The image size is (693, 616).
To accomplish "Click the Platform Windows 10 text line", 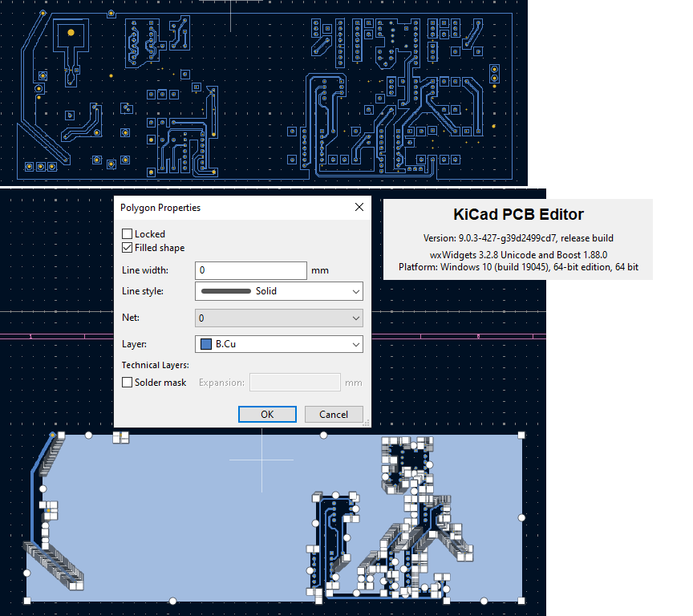I will [x=518, y=267].
